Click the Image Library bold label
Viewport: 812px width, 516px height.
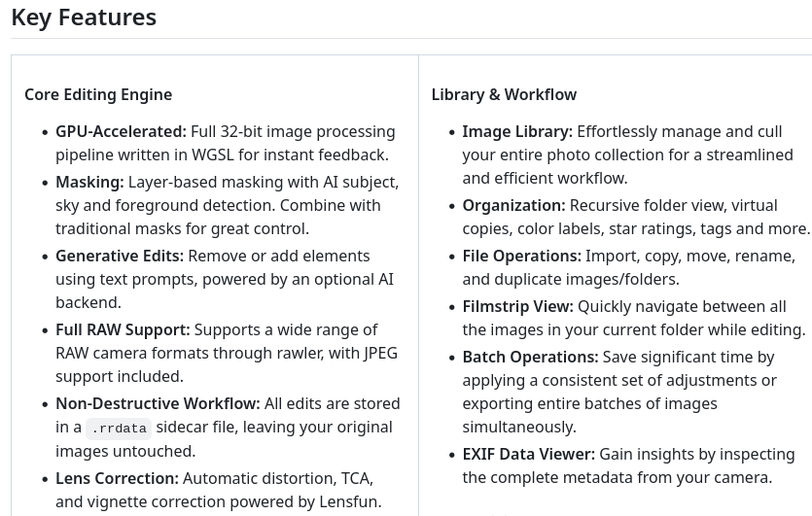tap(517, 131)
